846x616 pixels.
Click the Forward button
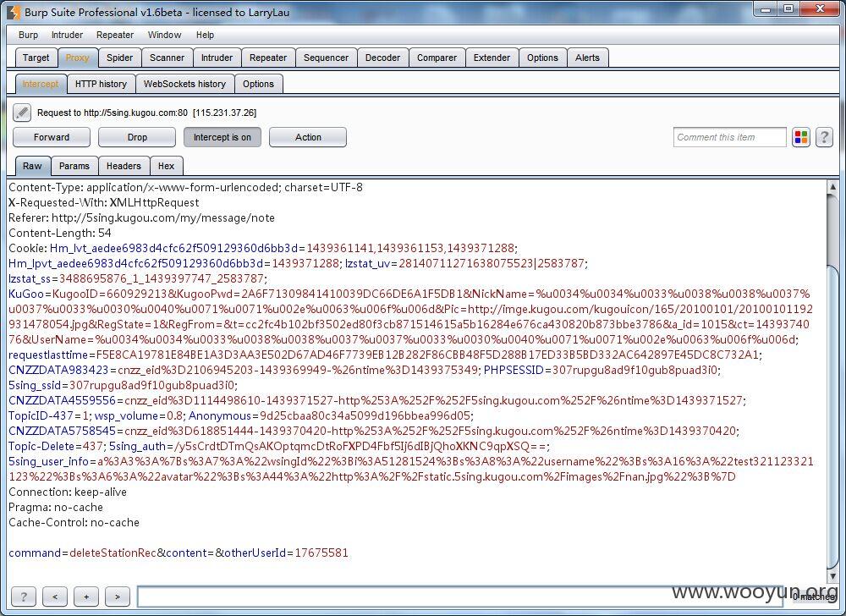point(52,137)
